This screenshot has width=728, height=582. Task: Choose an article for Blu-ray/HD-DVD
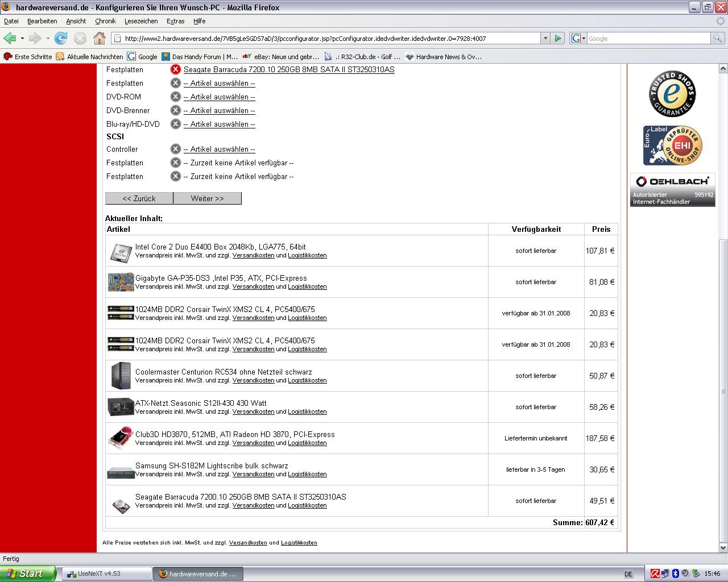pyautogui.click(x=219, y=124)
